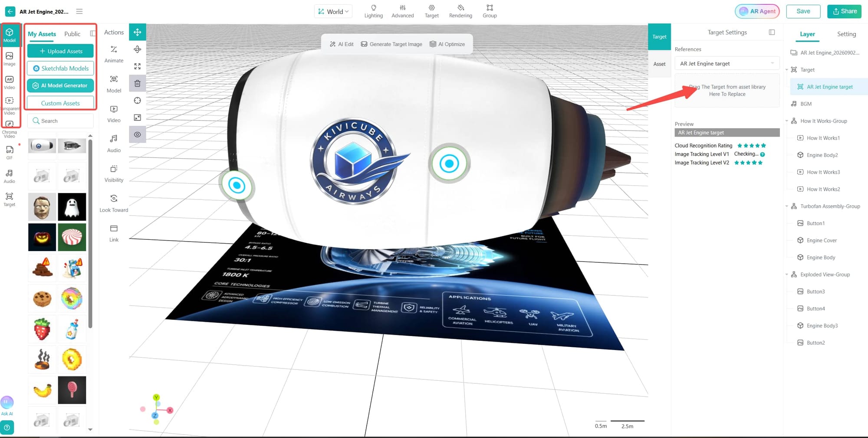Open the AI Model Generator
Image resolution: width=868 pixels, height=438 pixels.
(60, 85)
